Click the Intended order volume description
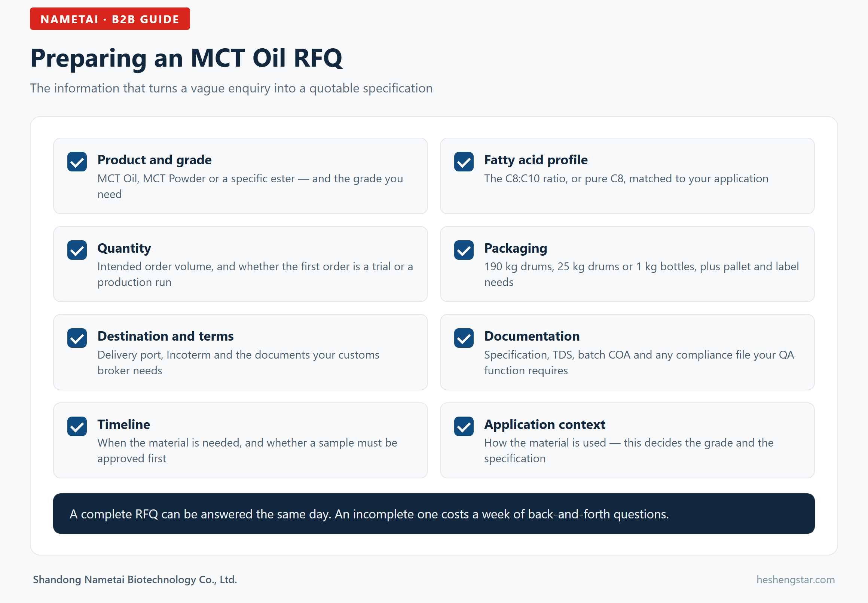868x603 pixels. click(x=255, y=274)
